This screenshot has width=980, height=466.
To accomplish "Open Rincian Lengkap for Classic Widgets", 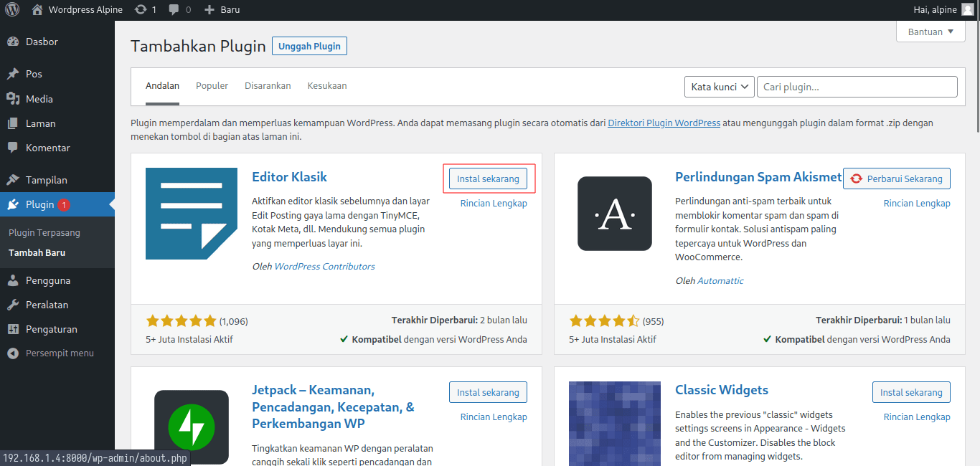I will 917,417.
